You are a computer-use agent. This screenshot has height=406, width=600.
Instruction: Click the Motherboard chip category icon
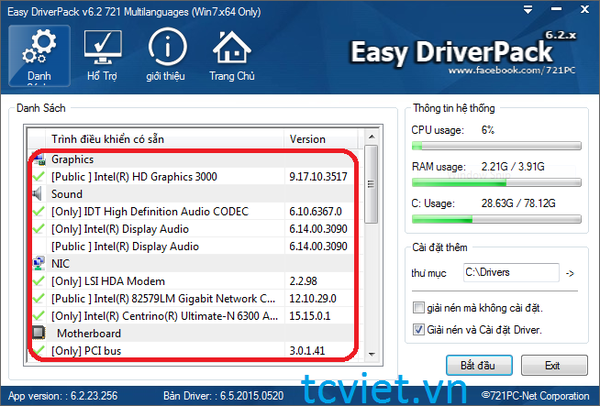pyautogui.click(x=39, y=333)
